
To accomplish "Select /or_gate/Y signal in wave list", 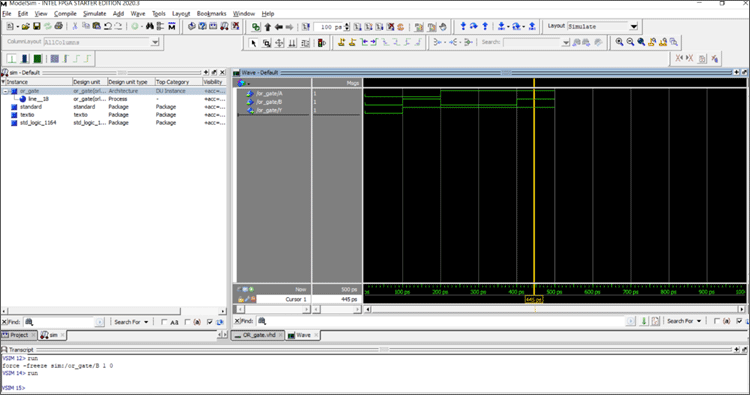I will 269,110.
